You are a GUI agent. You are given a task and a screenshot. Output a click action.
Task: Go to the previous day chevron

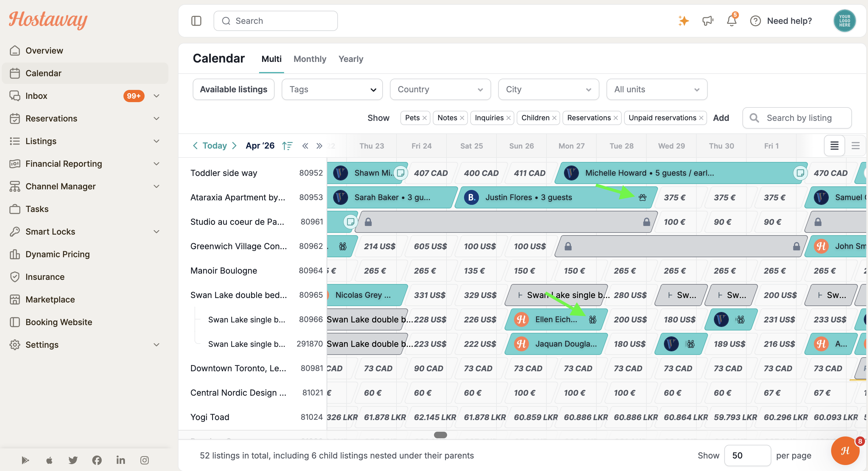pos(195,146)
